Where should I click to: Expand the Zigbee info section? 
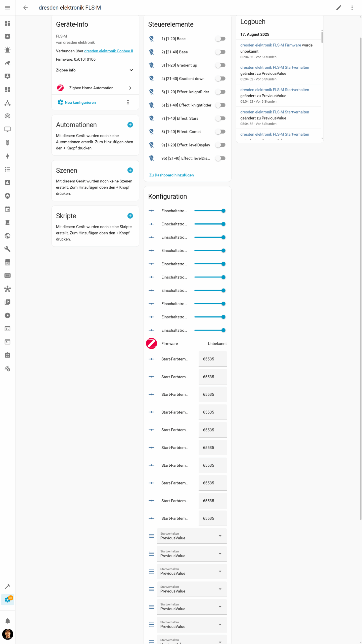tap(95, 70)
